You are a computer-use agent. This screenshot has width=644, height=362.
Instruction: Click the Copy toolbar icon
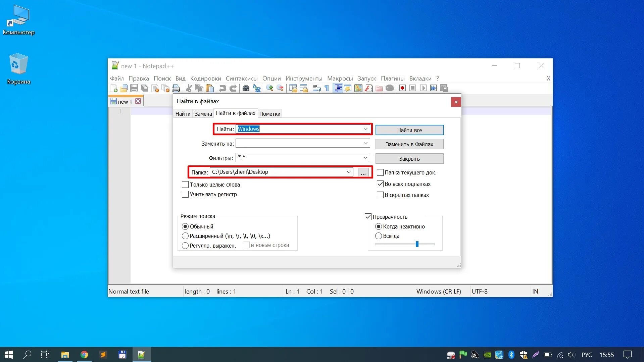[199, 88]
